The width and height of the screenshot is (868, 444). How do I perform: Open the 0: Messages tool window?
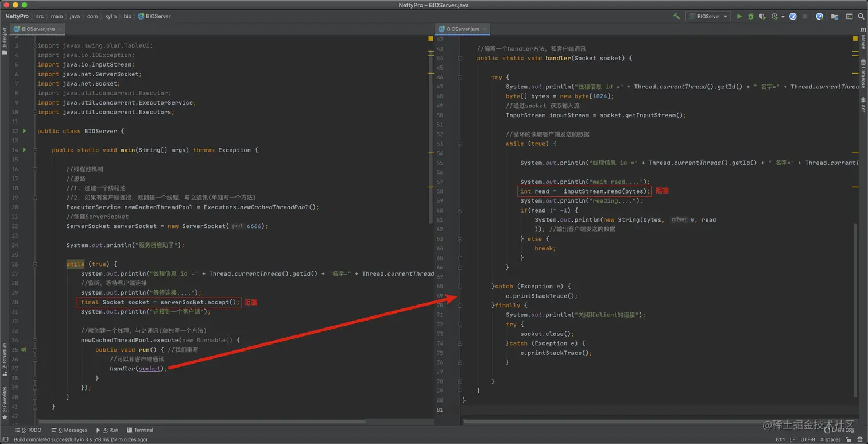click(x=69, y=430)
